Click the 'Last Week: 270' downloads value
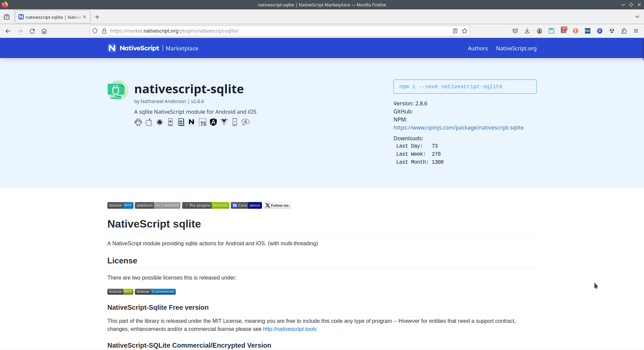Image resolution: width=644 pixels, height=350 pixels. [x=418, y=154]
